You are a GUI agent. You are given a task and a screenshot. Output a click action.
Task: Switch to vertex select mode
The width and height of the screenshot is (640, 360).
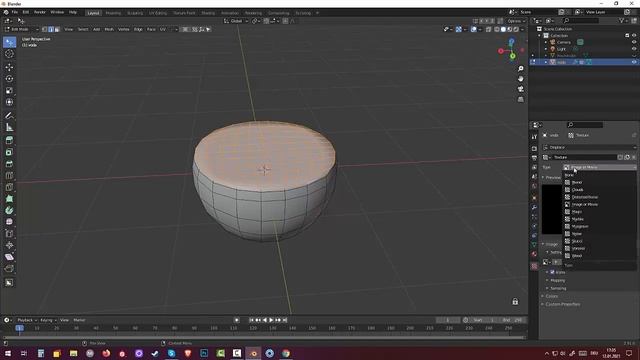45,29
